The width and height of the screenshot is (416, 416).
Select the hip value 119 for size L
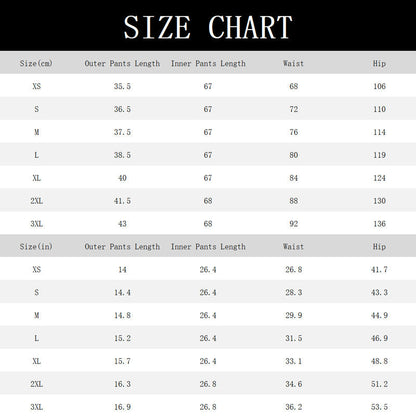pos(379,155)
